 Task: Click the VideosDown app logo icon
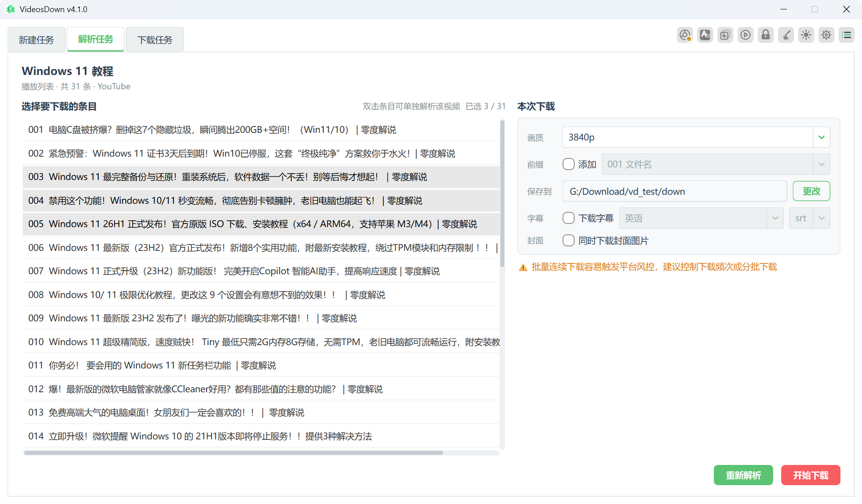[10, 9]
